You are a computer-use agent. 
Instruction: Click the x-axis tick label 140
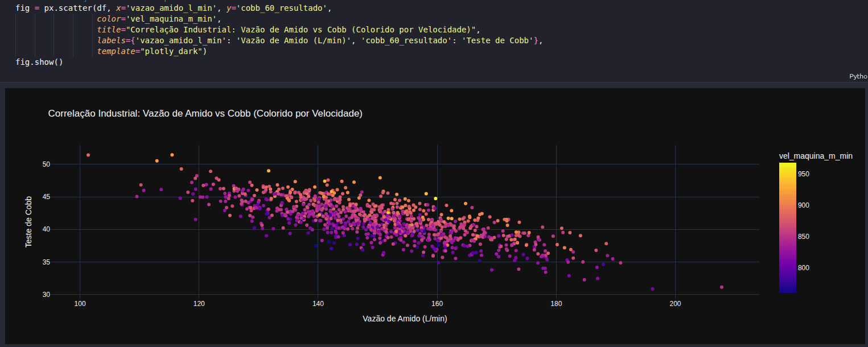point(318,304)
